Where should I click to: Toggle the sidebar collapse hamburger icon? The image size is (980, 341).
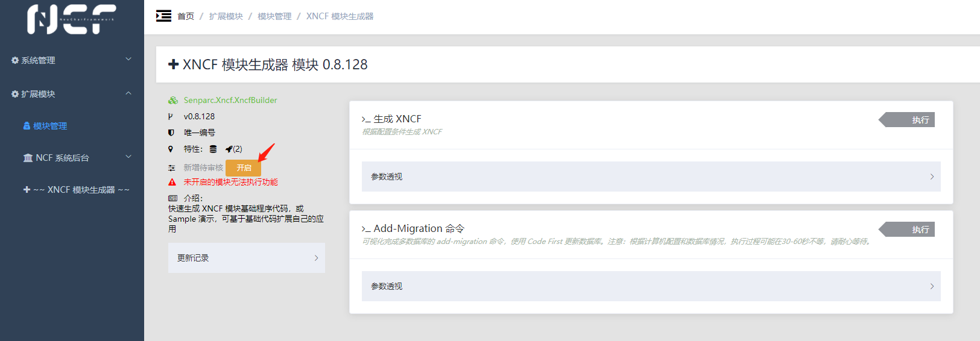pos(163,16)
